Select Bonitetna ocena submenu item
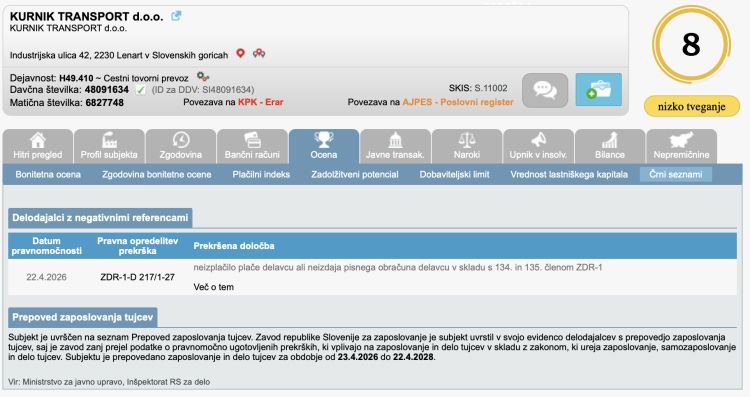Image resolution: width=750 pixels, height=397 pixels. click(x=48, y=175)
